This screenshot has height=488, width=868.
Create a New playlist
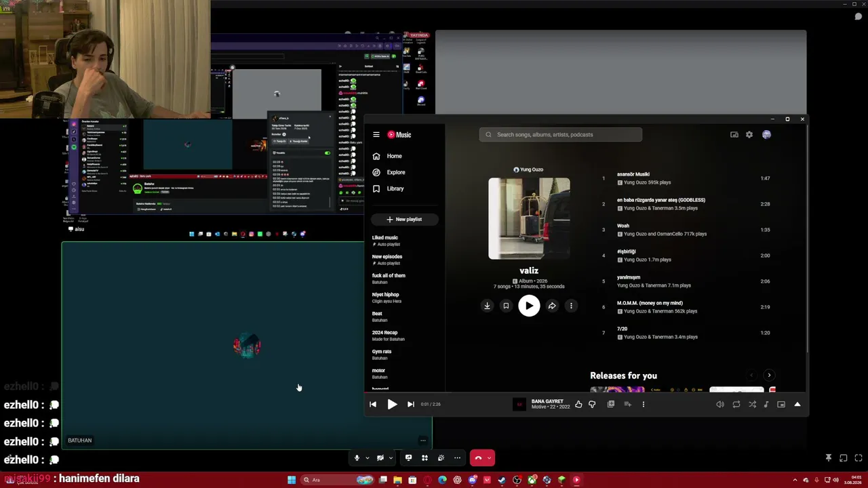[405, 220]
